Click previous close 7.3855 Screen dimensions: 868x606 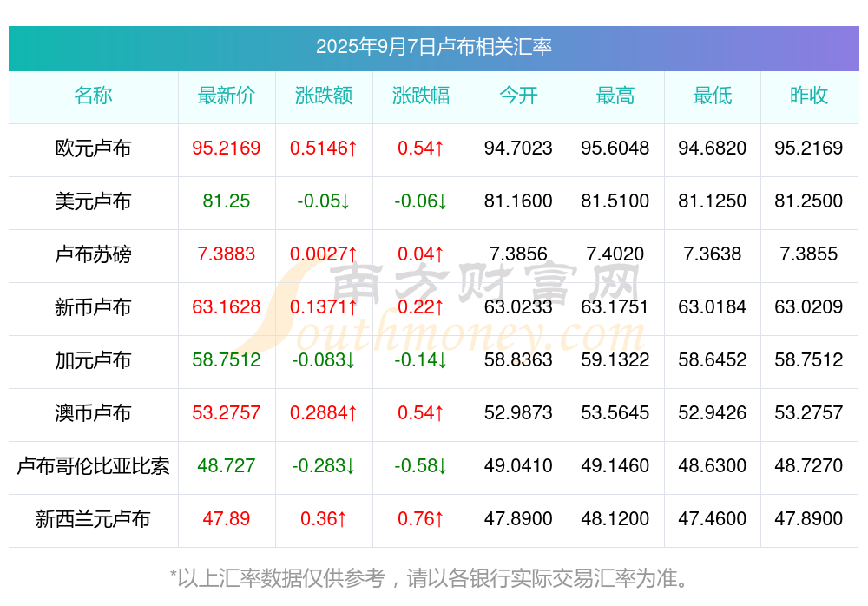click(809, 254)
